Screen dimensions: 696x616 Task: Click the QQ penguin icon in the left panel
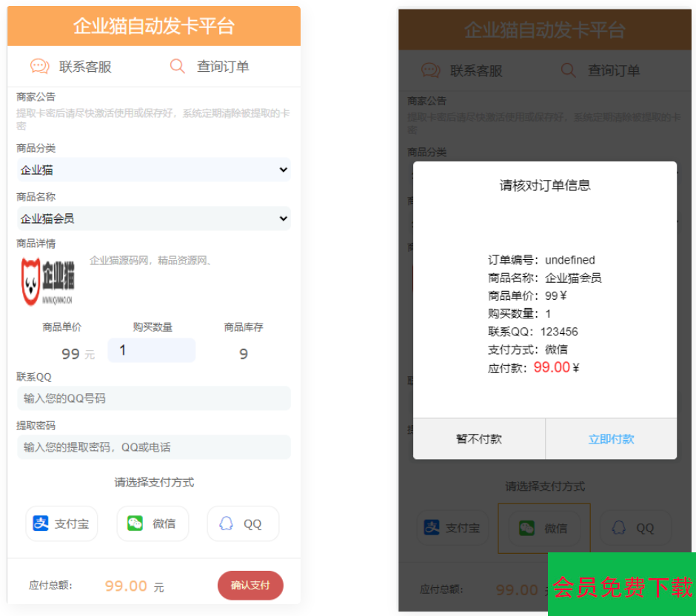227,523
